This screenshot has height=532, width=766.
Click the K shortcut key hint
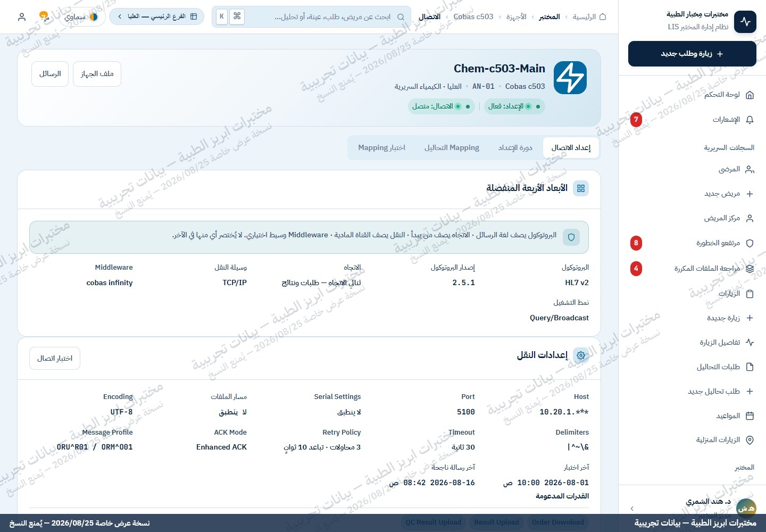[221, 16]
